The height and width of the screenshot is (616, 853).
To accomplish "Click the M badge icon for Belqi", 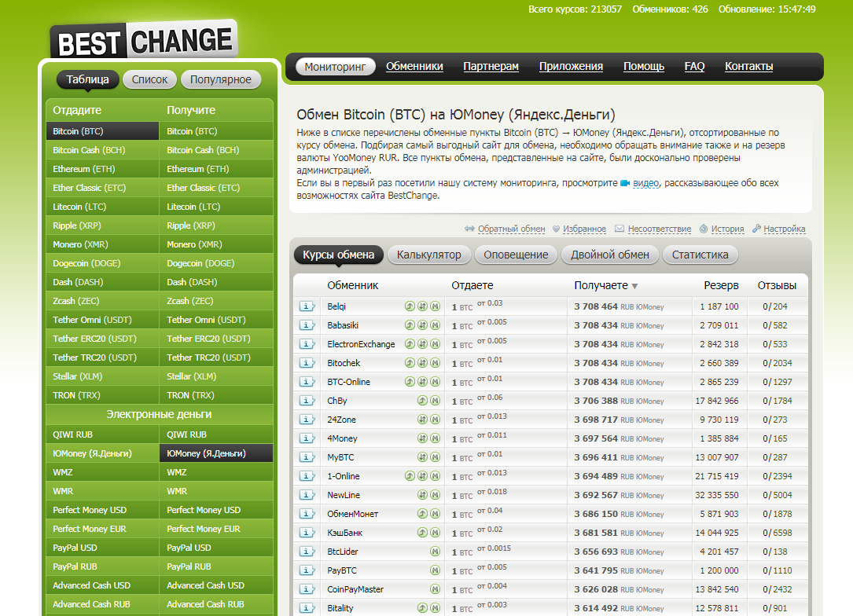I will click(x=436, y=306).
